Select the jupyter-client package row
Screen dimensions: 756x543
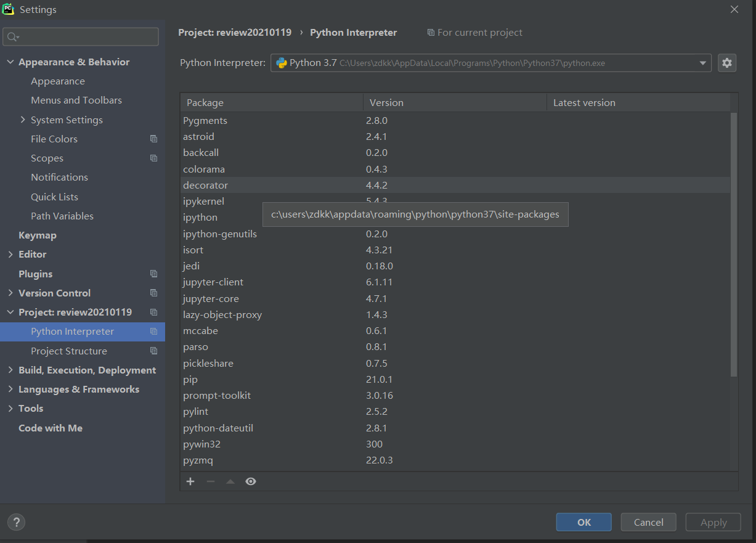pos(455,282)
